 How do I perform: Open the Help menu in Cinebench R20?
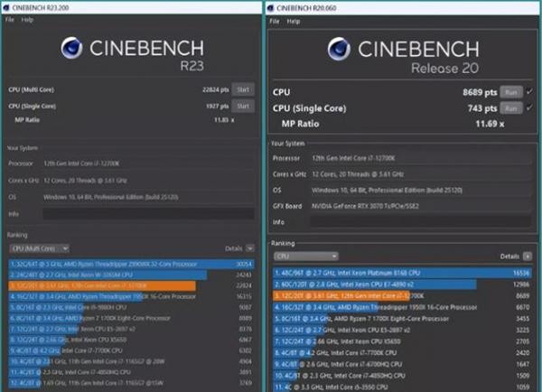click(x=294, y=22)
